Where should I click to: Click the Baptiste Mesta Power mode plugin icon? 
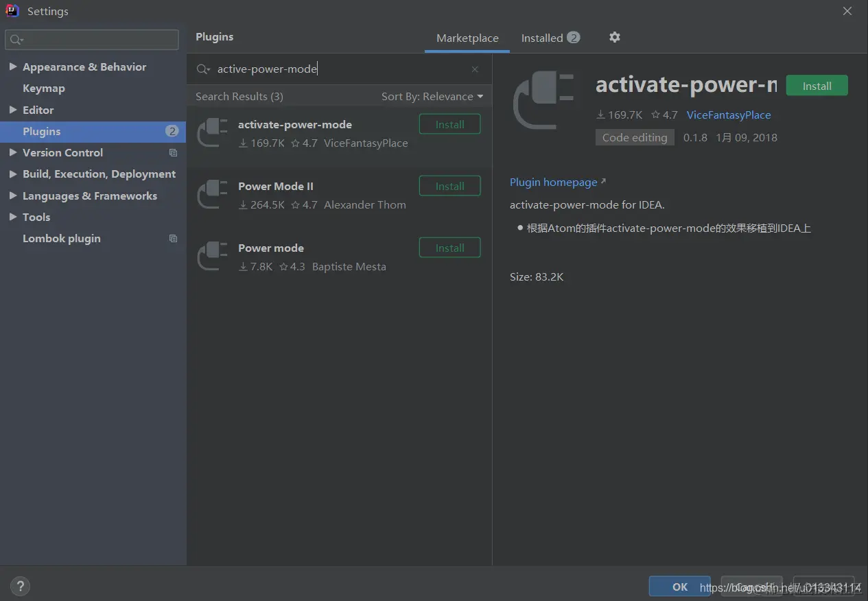coord(212,256)
